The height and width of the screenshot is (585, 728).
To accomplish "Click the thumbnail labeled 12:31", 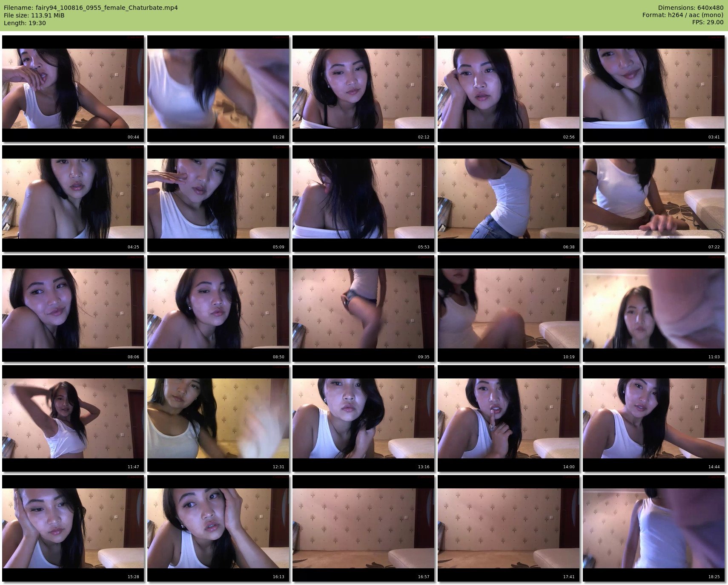I will point(218,418).
